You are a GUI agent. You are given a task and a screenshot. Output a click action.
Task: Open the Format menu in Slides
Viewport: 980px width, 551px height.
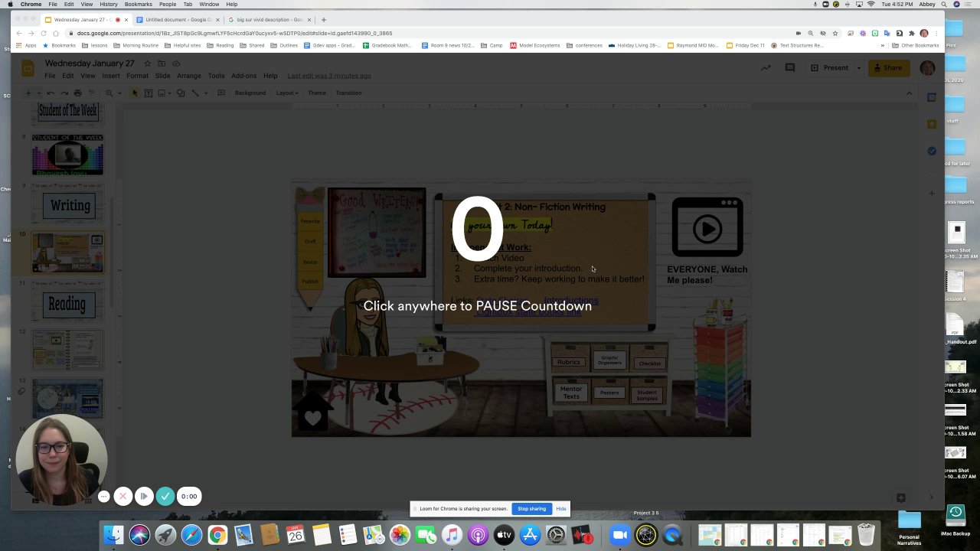pos(137,76)
